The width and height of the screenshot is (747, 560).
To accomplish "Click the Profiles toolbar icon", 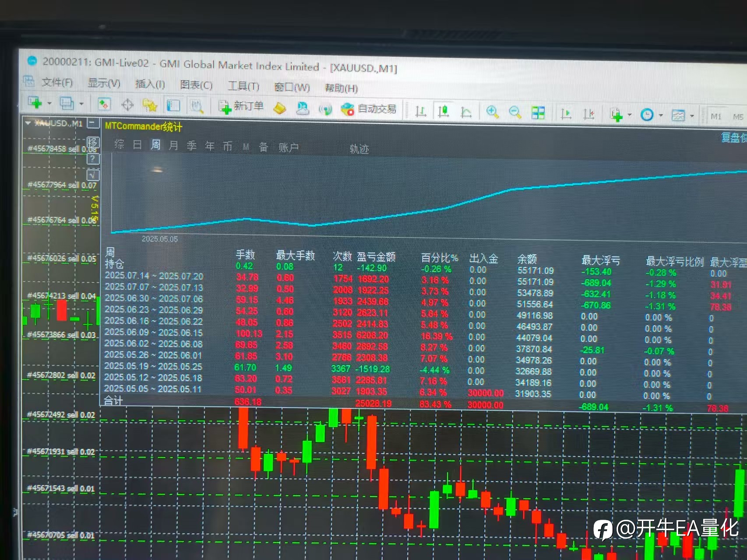I will coord(66,103).
